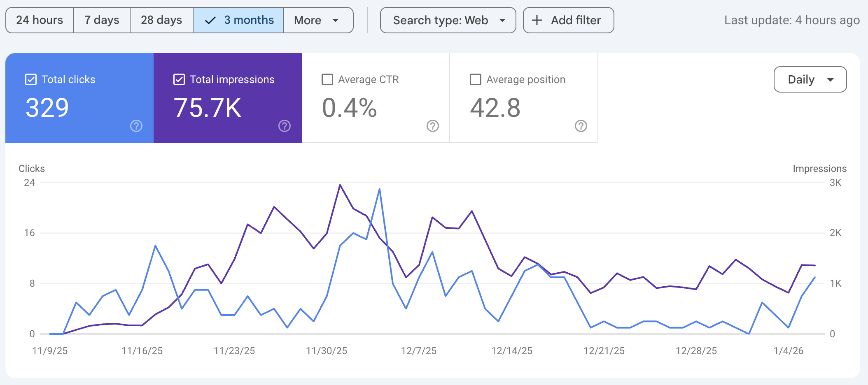Open the More date range dropdown
This screenshot has height=385, width=868.
point(318,20)
